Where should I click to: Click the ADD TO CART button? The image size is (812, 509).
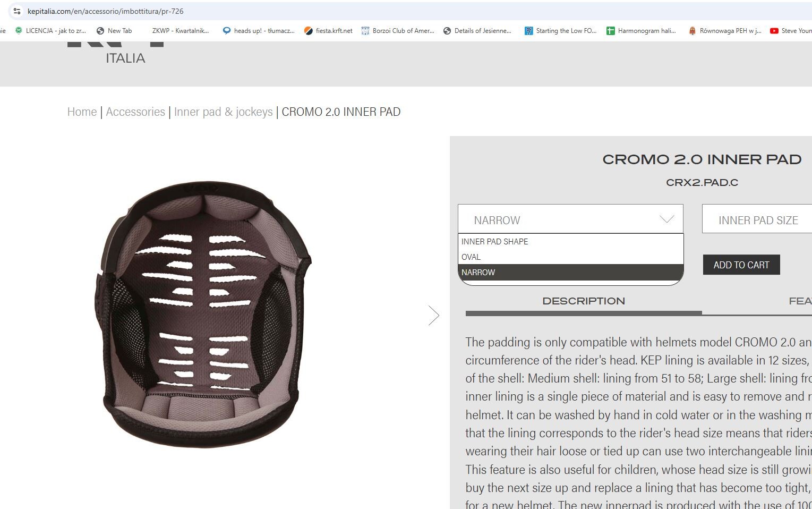741,265
